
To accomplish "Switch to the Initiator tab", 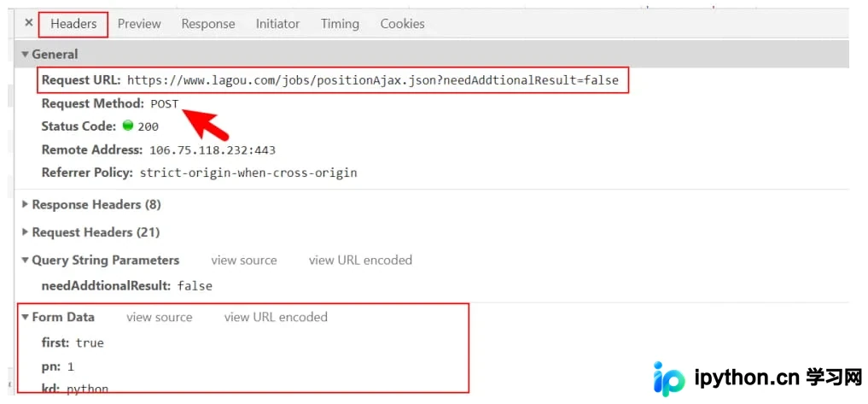I will point(277,25).
